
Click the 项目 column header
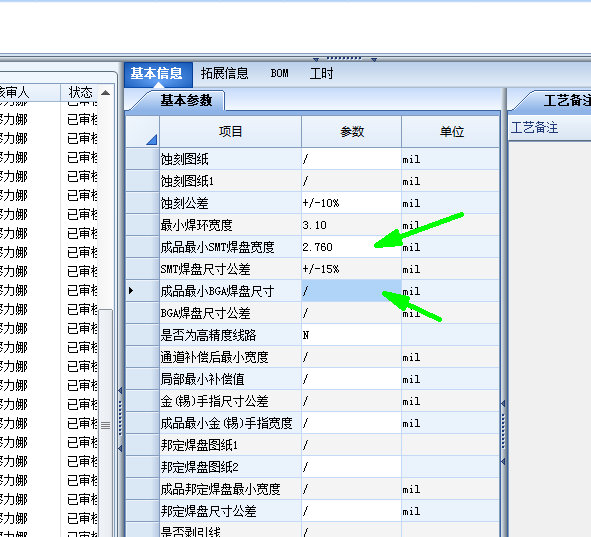(x=230, y=132)
